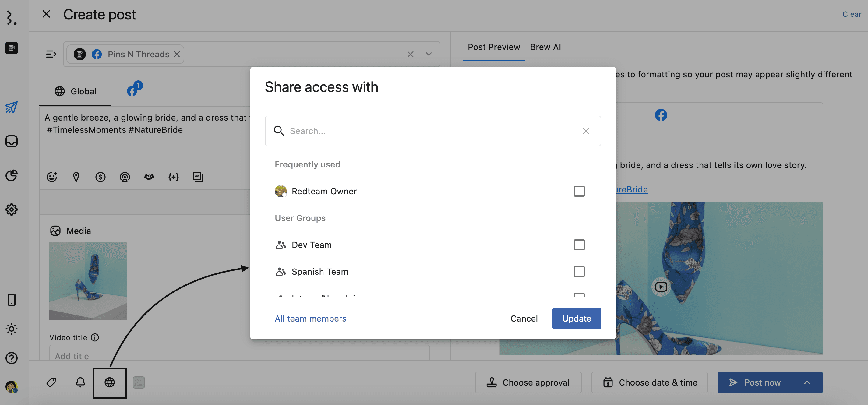Viewport: 868px width, 405px height.
Task: Select the Facebook network tab
Action: point(132,91)
